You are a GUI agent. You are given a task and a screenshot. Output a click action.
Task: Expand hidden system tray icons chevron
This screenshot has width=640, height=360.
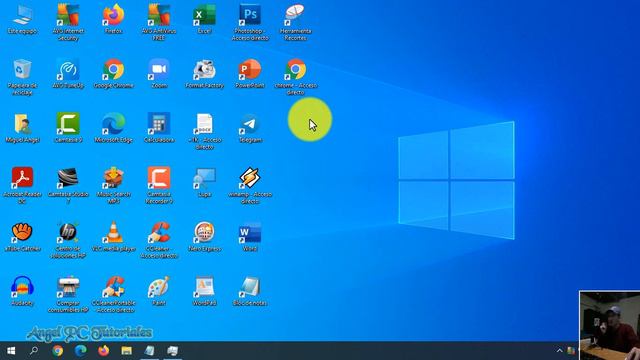tap(559, 351)
